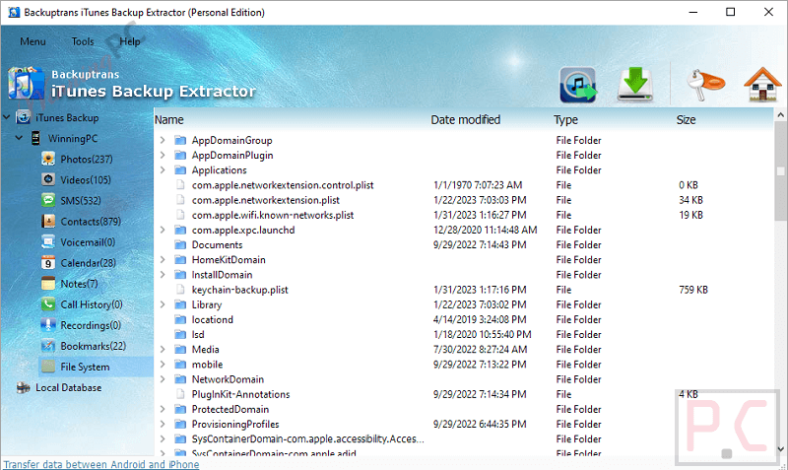Click the iTunes Backup root node
The image size is (788, 470).
[x=67, y=118]
